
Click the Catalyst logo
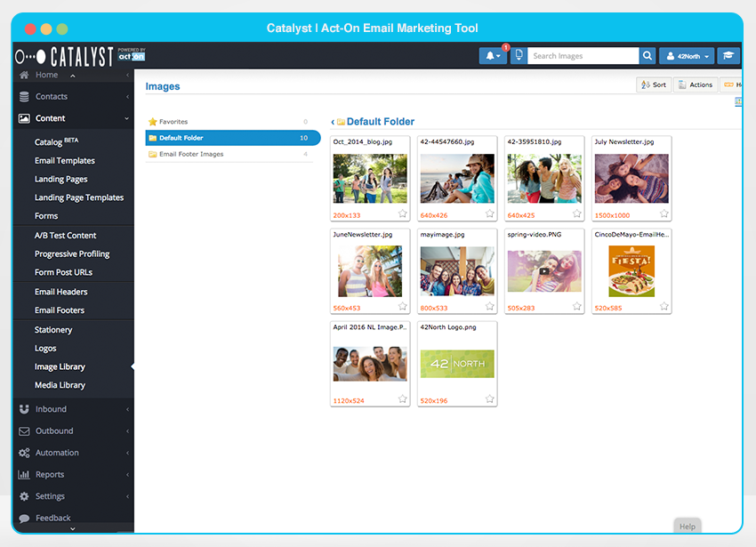65,57
